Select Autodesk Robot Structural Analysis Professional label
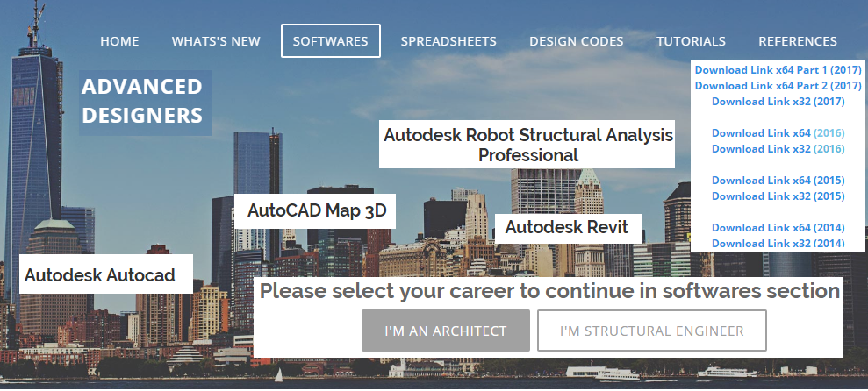This screenshot has width=868, height=391. point(527,145)
